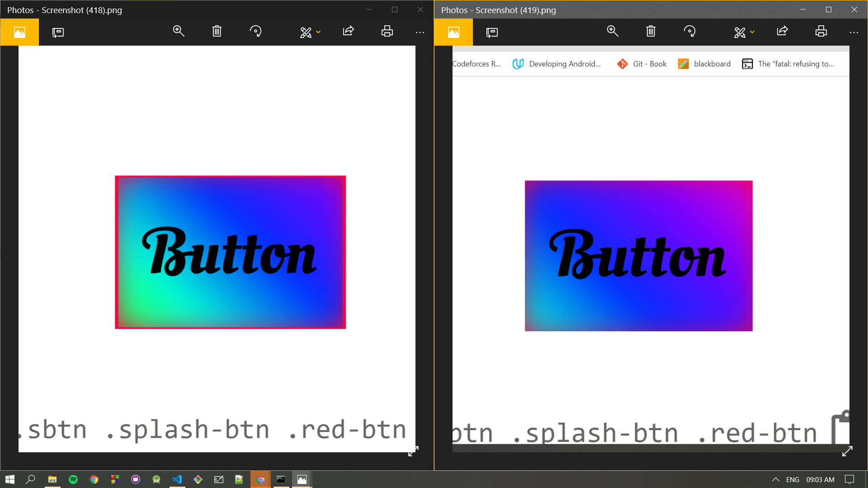The width and height of the screenshot is (868, 488).
Task: Open Windows notification center
Action: (x=849, y=479)
